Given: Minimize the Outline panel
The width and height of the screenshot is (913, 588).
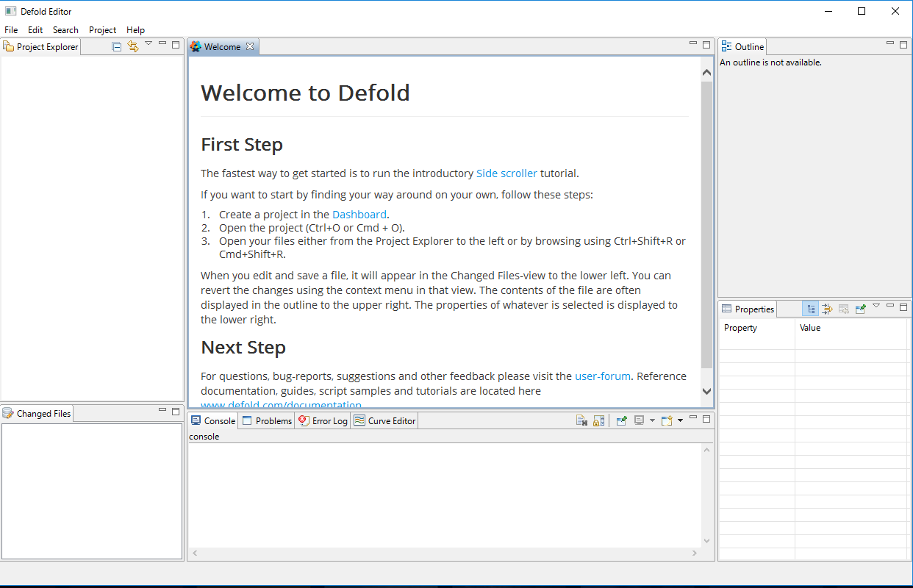Looking at the screenshot, I should click(x=890, y=43).
